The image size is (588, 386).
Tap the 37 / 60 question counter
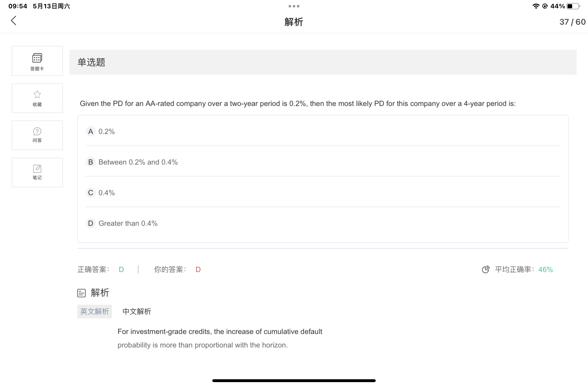pos(572,22)
